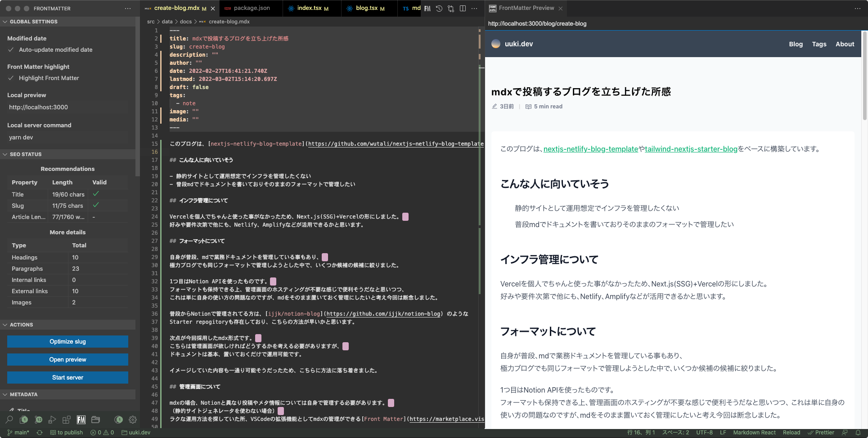Viewport: 868px width, 438px height.
Task: Open the Search view in activity bar
Action: coord(9,420)
